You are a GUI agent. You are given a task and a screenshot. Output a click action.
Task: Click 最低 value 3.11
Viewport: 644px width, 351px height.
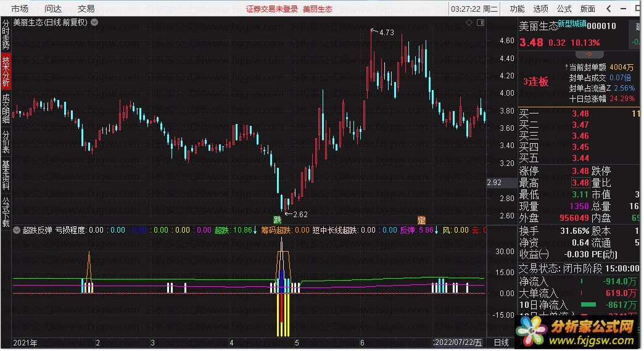pyautogui.click(x=580, y=194)
